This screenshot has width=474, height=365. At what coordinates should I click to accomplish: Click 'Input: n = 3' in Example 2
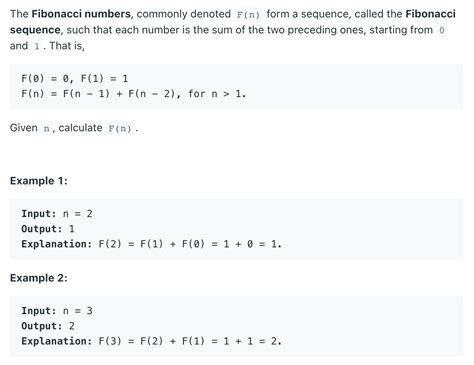coord(57,311)
